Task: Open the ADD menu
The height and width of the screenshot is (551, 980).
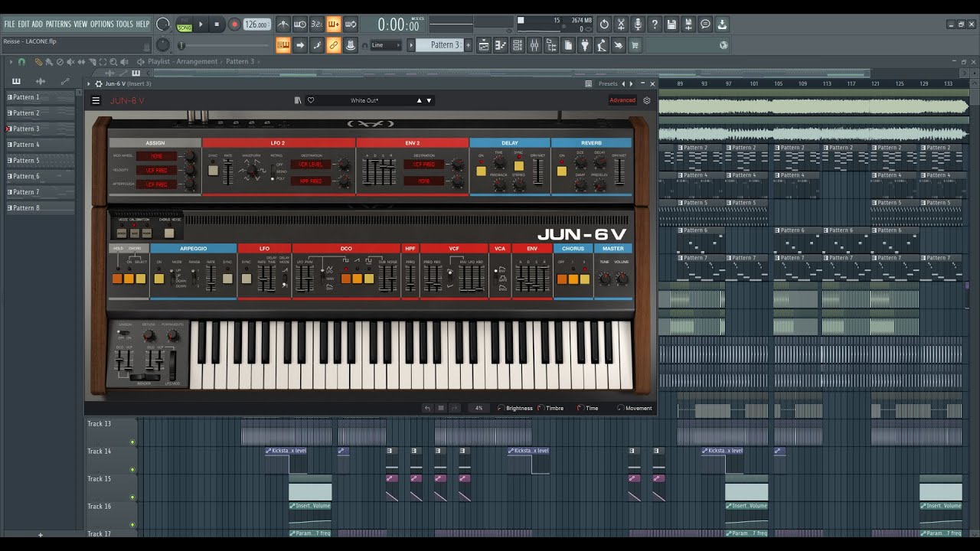Action: pyautogui.click(x=37, y=24)
